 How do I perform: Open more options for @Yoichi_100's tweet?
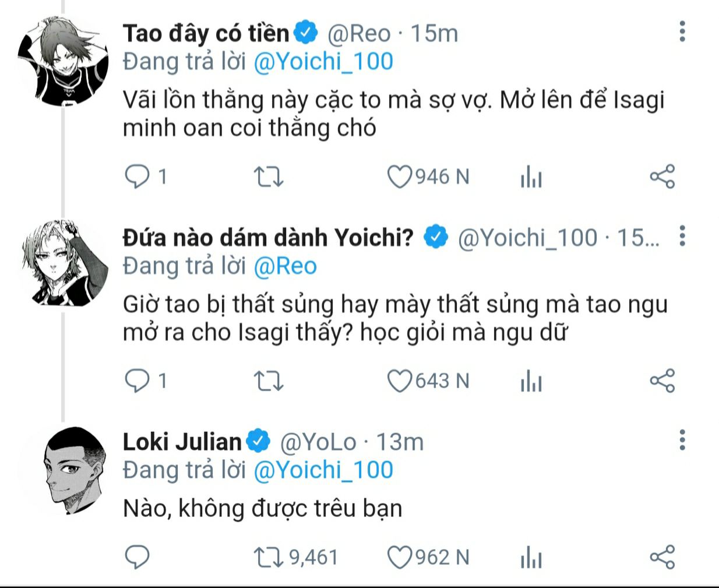click(682, 236)
